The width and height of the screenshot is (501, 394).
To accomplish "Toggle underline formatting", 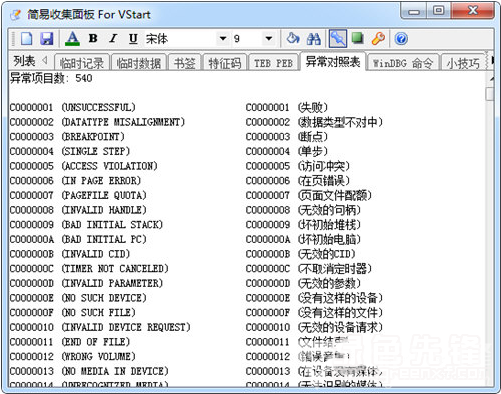I will (x=133, y=39).
